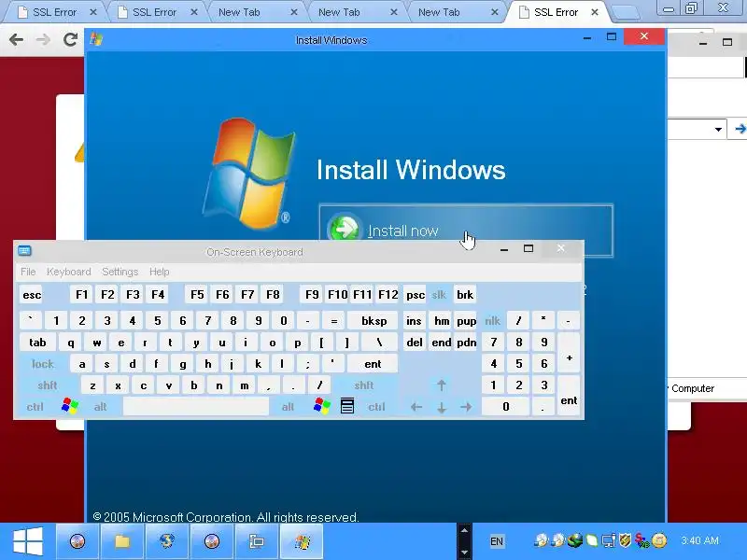Click the space bar on the keyboard
This screenshot has height=560, width=747.
click(x=196, y=407)
